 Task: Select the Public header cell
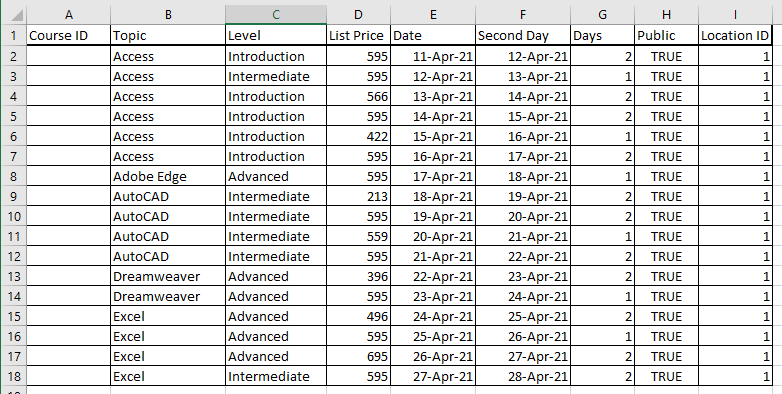[x=667, y=35]
